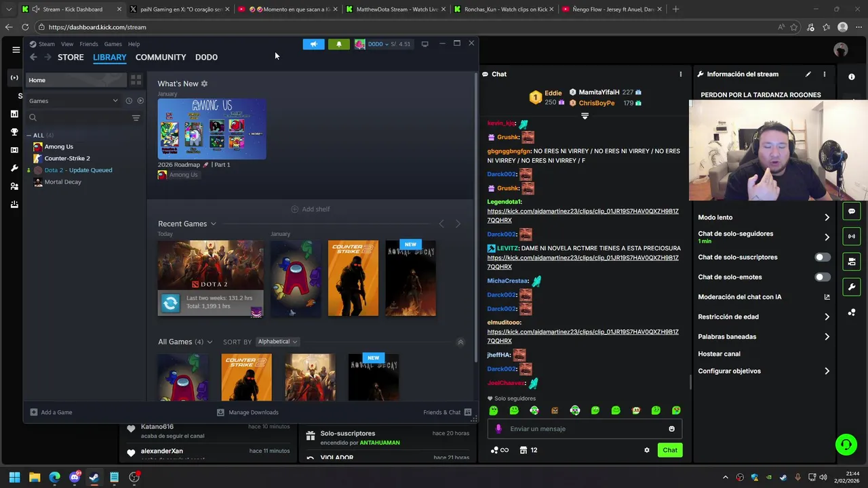Open the Kick sidebar analytics chart icon
The width and height of the screenshot is (868, 488).
tap(14, 113)
